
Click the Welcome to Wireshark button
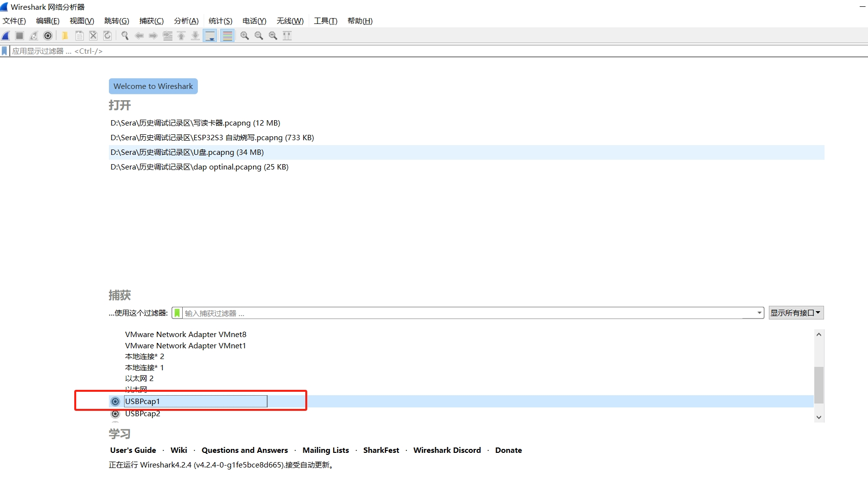point(153,86)
